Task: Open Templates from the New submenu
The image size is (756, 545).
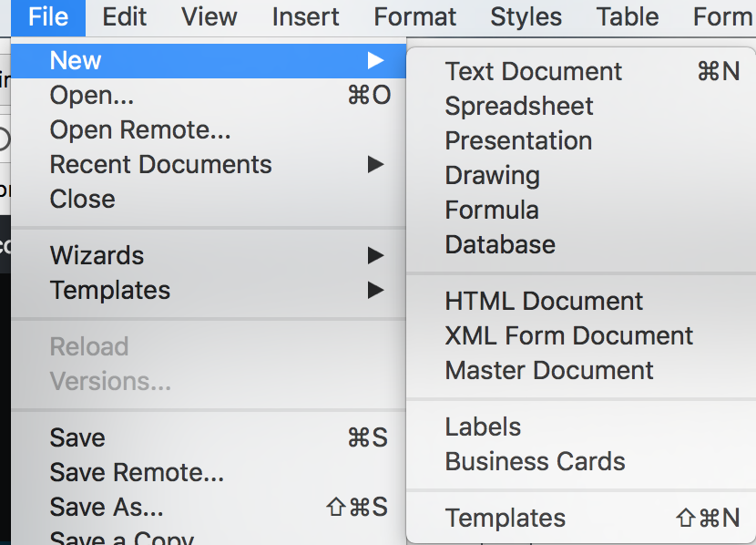Action: [581, 519]
